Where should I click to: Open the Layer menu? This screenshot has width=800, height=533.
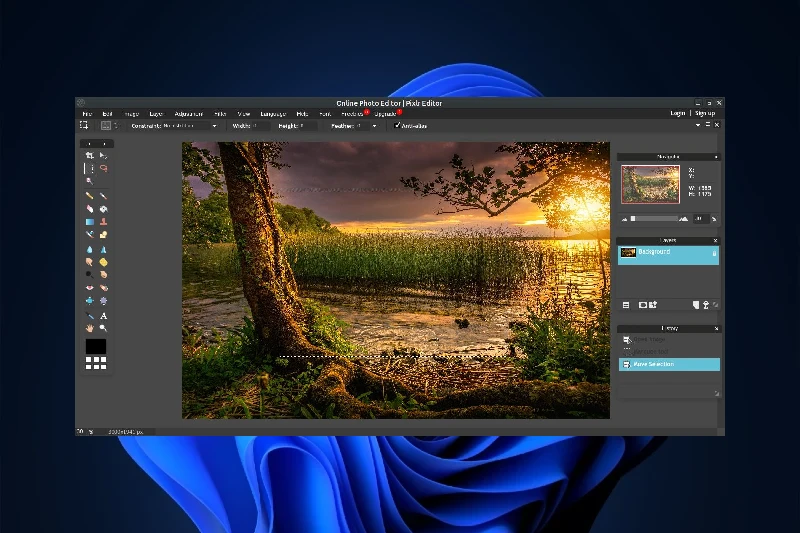pyautogui.click(x=156, y=114)
